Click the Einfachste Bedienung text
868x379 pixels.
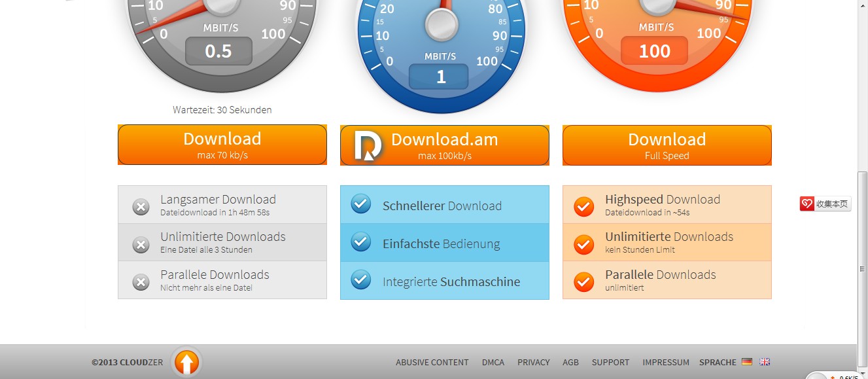[x=441, y=244]
